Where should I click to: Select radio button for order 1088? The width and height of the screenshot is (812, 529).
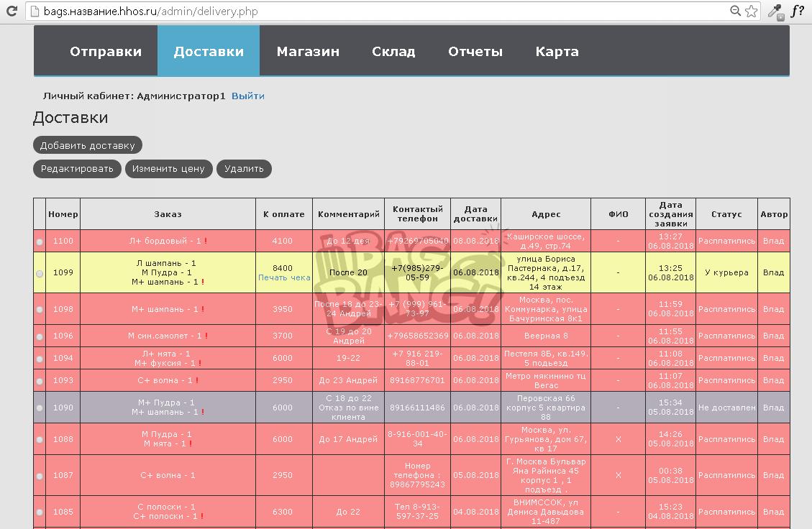[40, 439]
